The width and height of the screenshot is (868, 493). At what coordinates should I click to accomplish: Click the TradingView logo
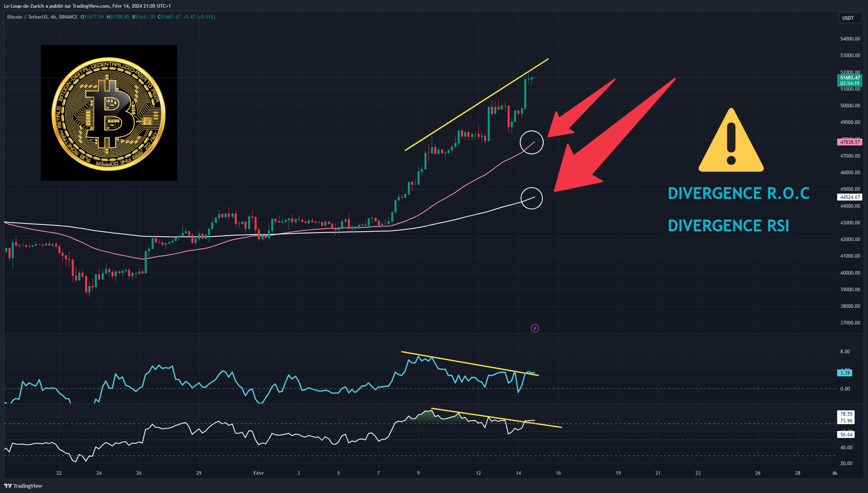tap(23, 486)
